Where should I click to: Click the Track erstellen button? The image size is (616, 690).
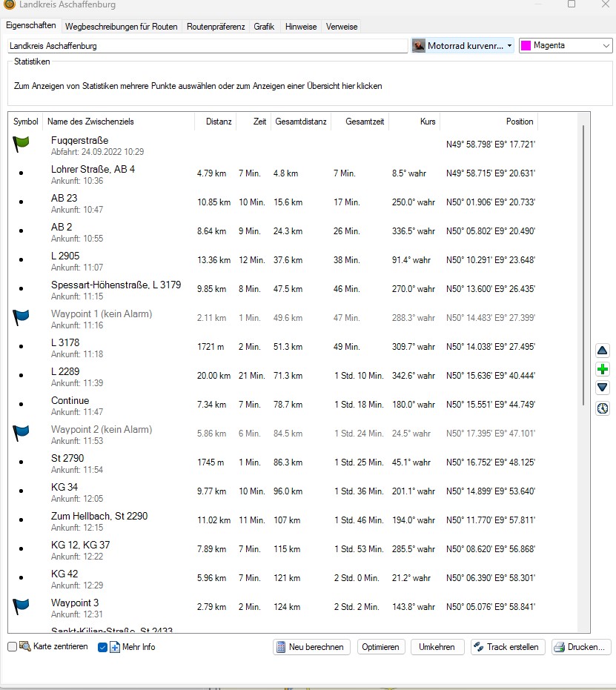[509, 647]
